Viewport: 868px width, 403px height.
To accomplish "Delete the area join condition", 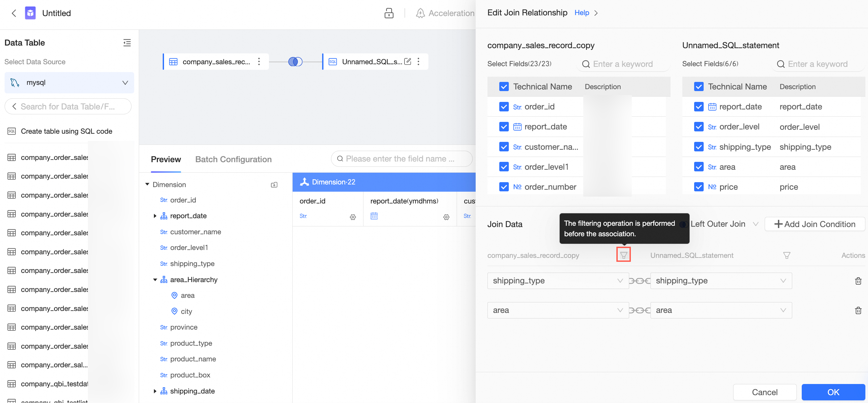I will tap(858, 310).
